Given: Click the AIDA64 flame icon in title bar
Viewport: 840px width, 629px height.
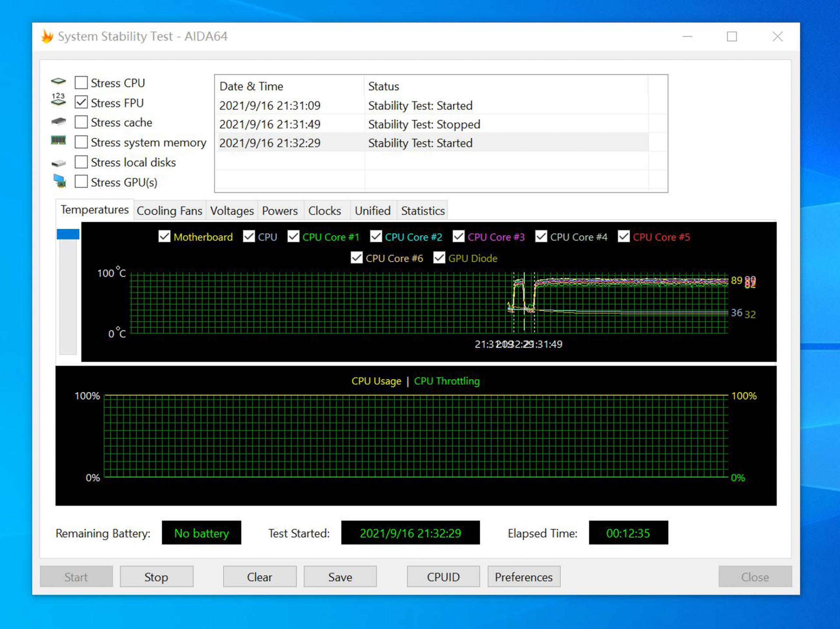Looking at the screenshot, I should pos(47,36).
